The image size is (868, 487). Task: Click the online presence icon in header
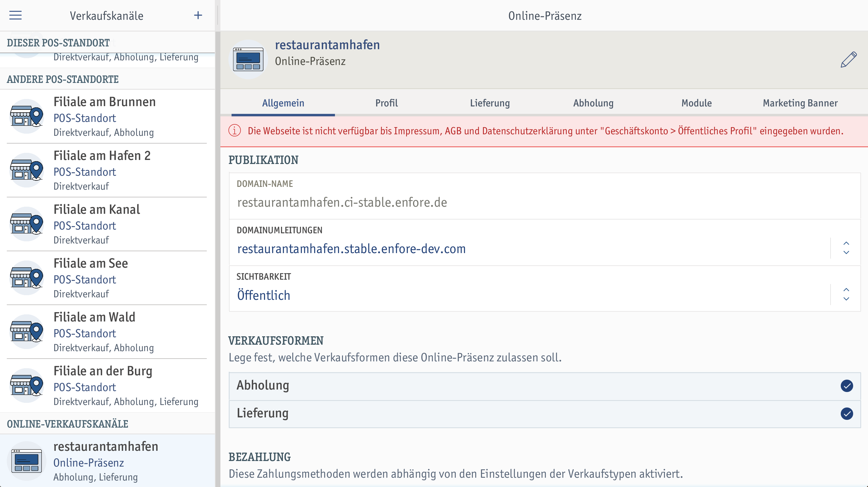point(248,60)
